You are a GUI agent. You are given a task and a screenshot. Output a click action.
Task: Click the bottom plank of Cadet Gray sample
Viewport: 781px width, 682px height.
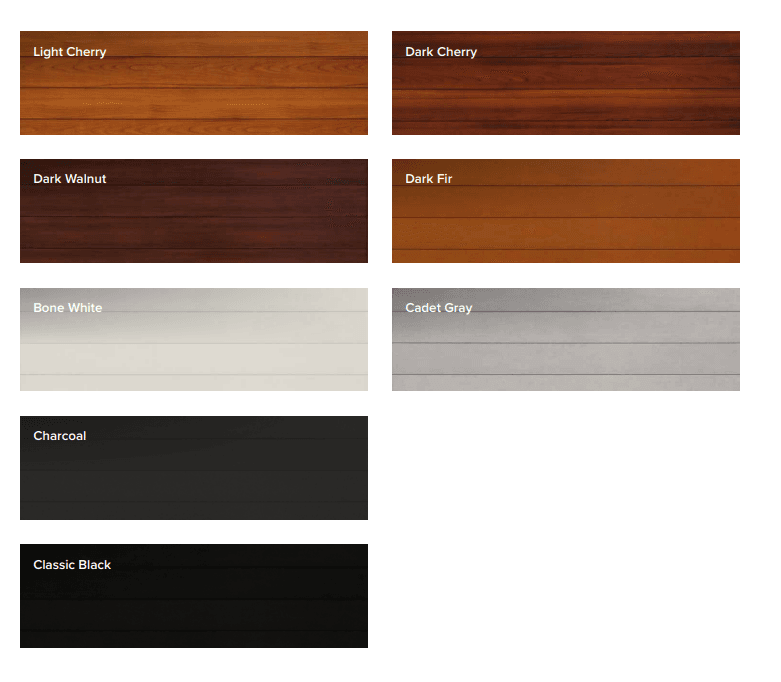click(565, 383)
